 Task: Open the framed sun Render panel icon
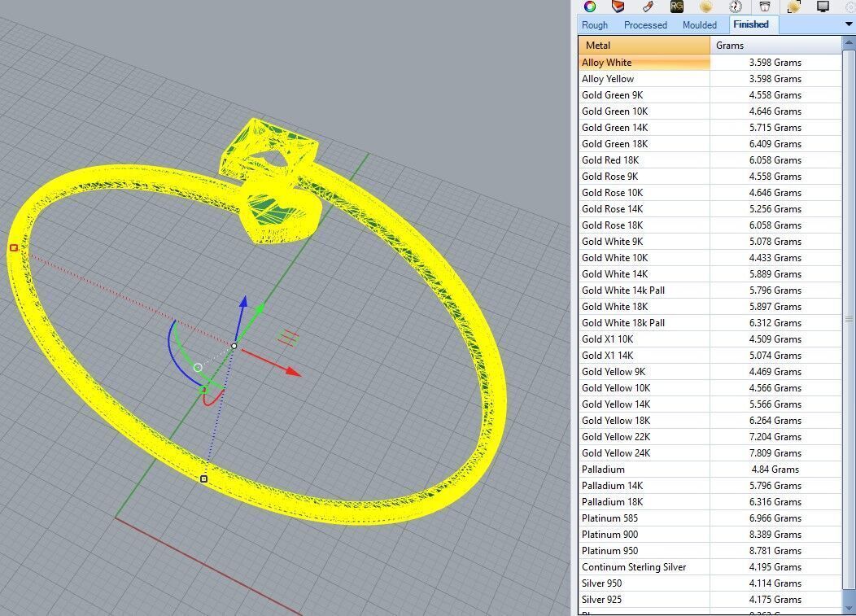point(794,6)
